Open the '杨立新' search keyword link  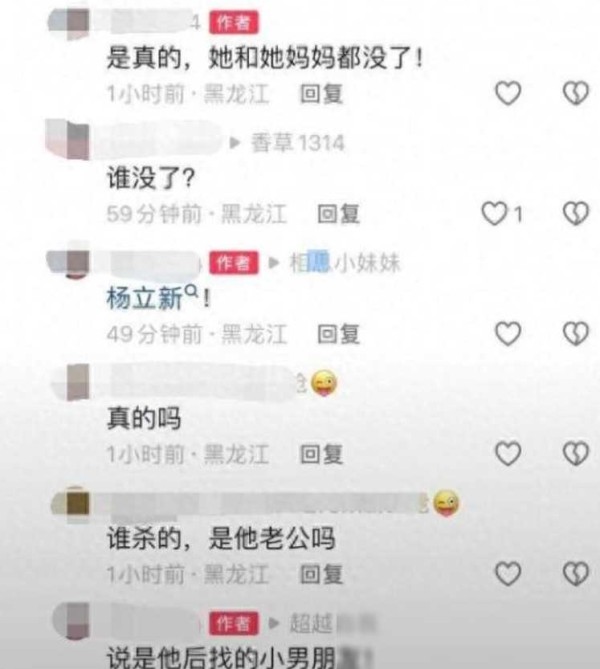tap(152, 297)
